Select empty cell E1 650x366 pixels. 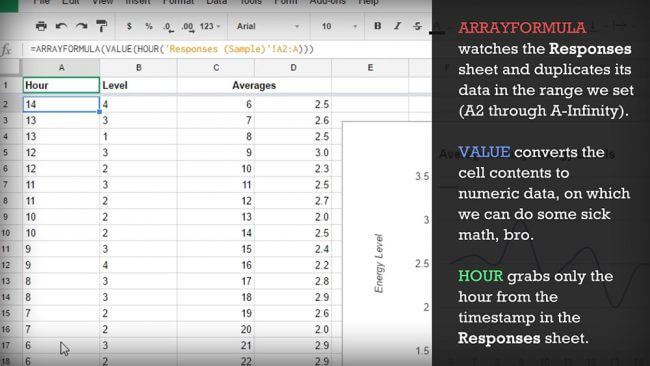(370, 85)
